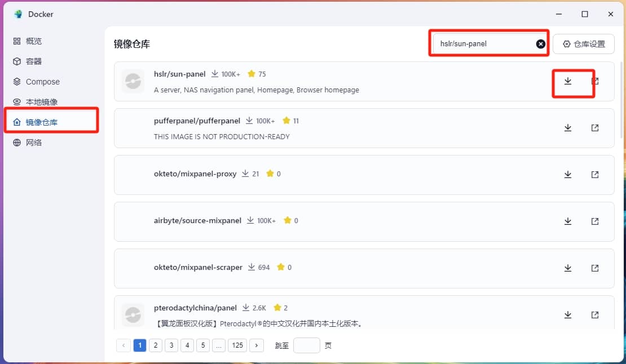Screen dimensions: 626x364
Task: Minimize the Docker window
Action: pyautogui.click(x=559, y=14)
